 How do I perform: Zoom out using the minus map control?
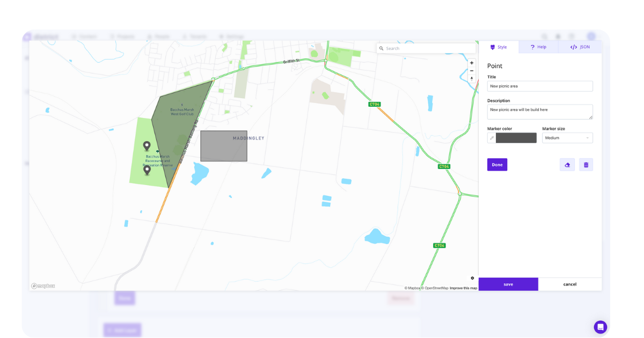471,71
